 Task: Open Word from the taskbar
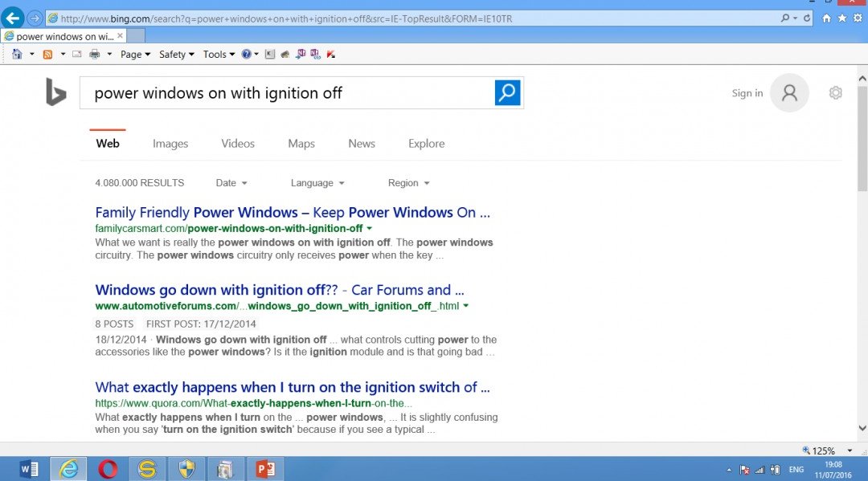tap(29, 470)
